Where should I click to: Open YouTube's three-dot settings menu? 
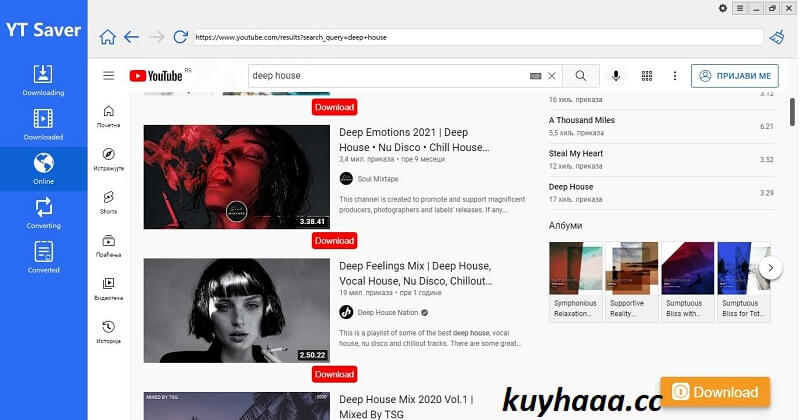[674, 76]
